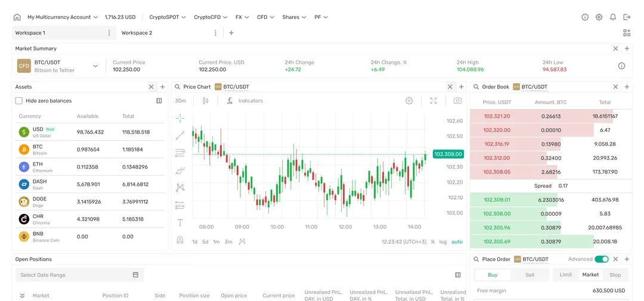Select Stop order type tab
The image size is (644, 301).
(615, 275)
